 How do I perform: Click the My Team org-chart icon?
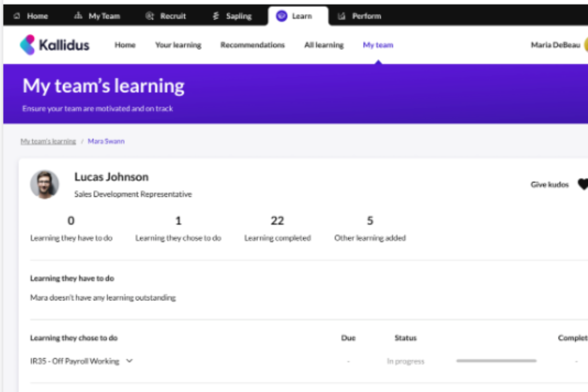click(x=78, y=15)
